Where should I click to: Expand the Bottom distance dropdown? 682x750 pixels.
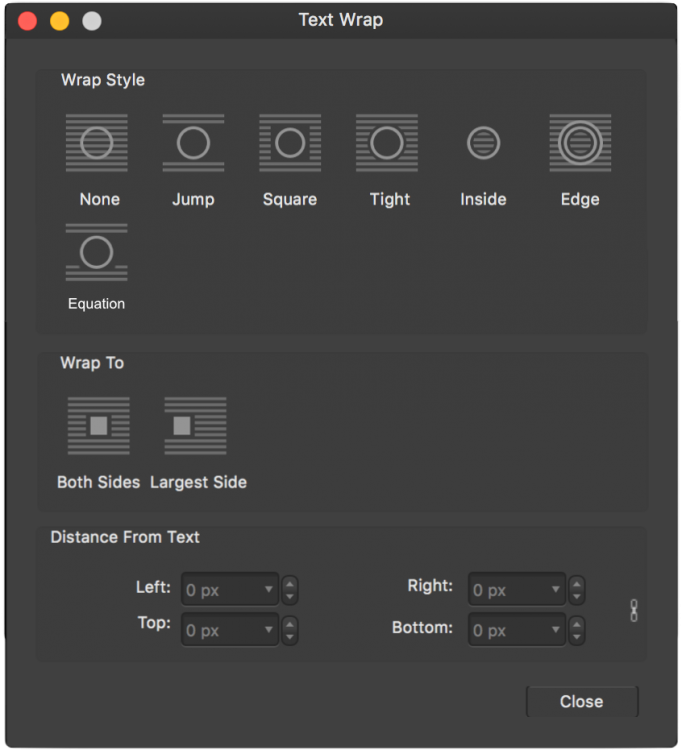tap(555, 631)
